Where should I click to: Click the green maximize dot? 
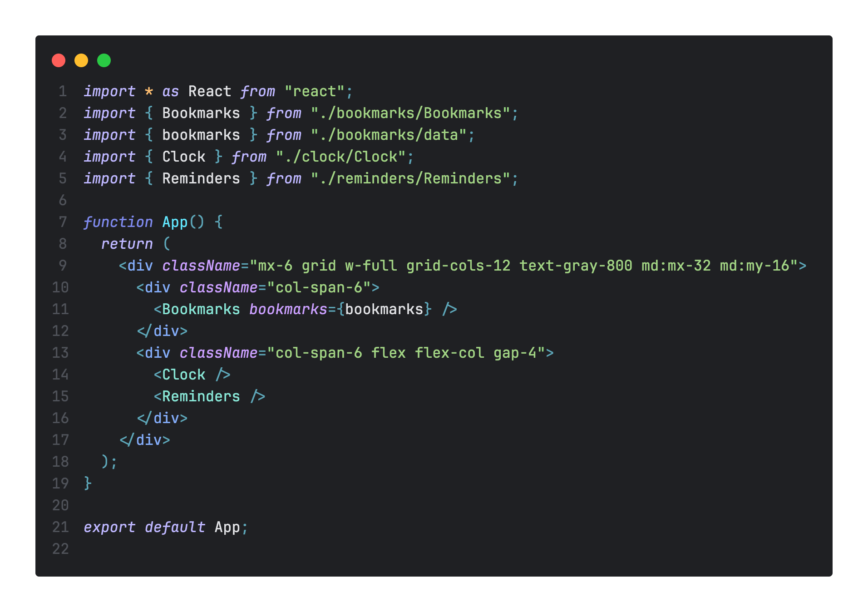click(x=104, y=60)
